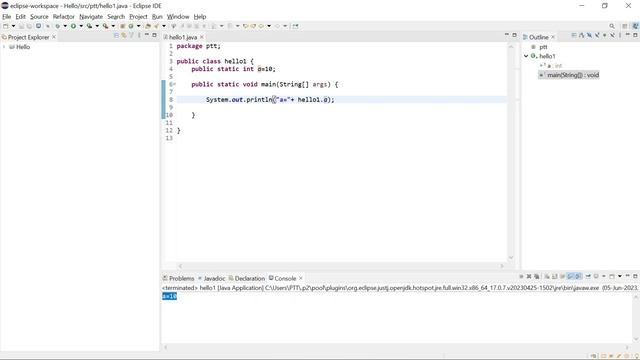The image size is (640, 360).
Task: Toggle Word Wrap in Console
Action: click(x=562, y=276)
